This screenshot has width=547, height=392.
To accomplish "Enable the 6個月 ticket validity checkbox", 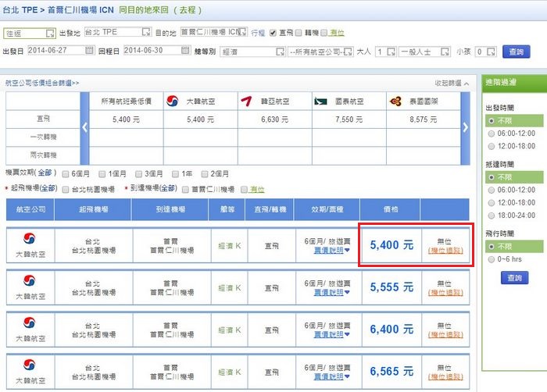I will [x=66, y=173].
